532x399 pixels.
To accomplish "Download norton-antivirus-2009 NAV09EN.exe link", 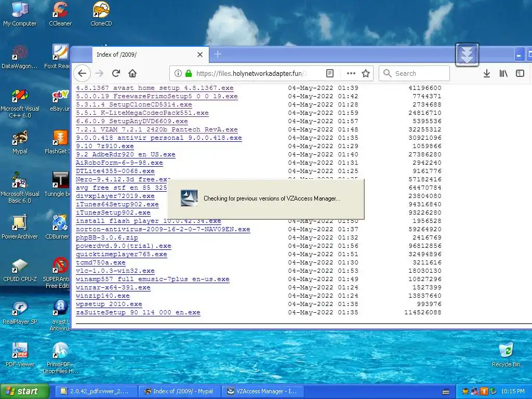I will 163,229.
